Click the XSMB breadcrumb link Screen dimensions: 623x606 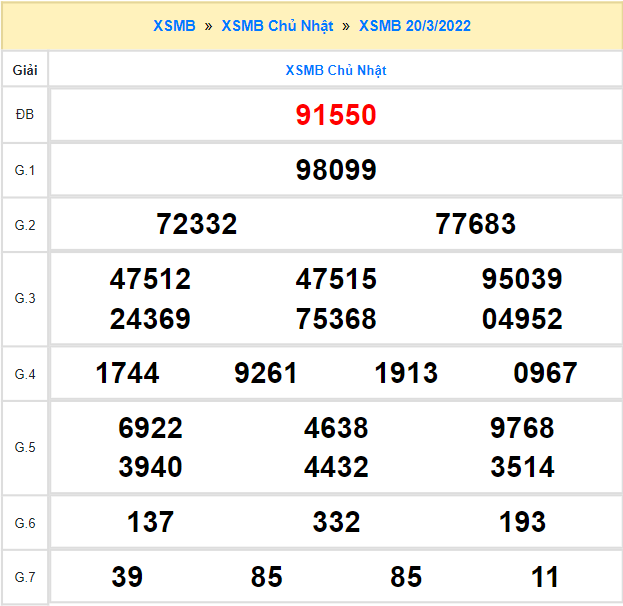[x=174, y=26]
